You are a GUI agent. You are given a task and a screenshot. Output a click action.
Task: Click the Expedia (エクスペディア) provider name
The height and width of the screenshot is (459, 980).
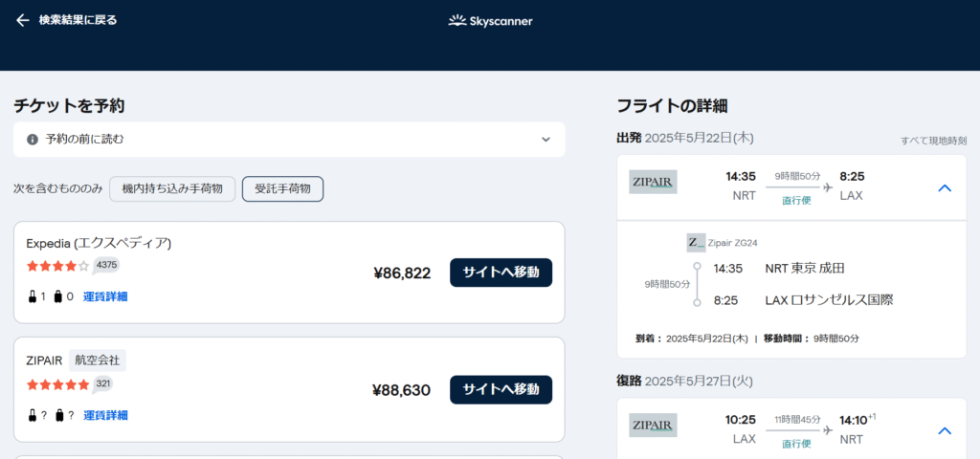pos(99,243)
